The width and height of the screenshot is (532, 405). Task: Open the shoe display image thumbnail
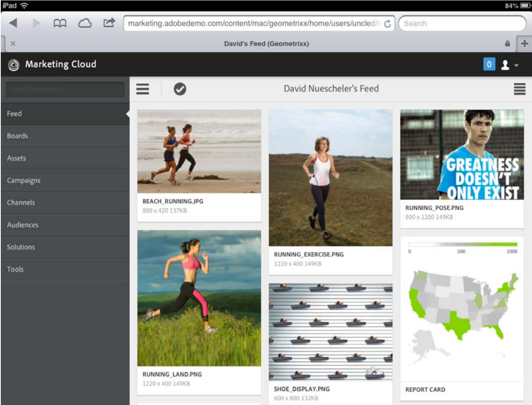(331, 332)
